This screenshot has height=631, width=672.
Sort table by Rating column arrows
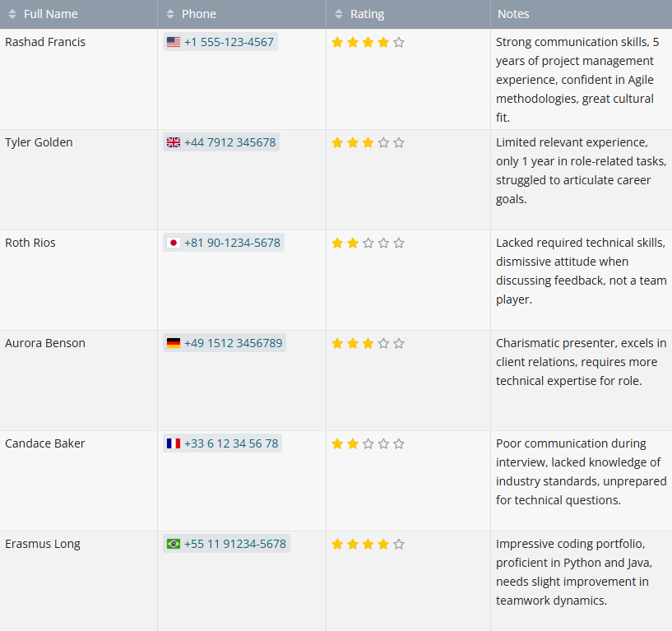(x=339, y=14)
